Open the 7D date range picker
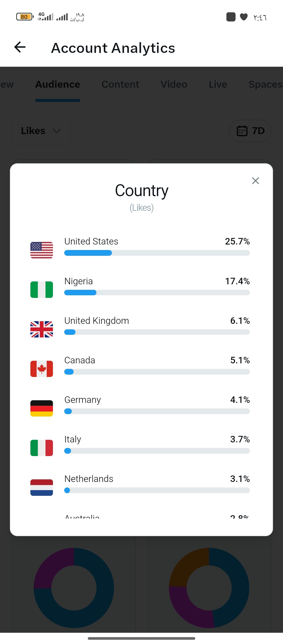Image resolution: width=283 pixels, height=644 pixels. tap(250, 131)
